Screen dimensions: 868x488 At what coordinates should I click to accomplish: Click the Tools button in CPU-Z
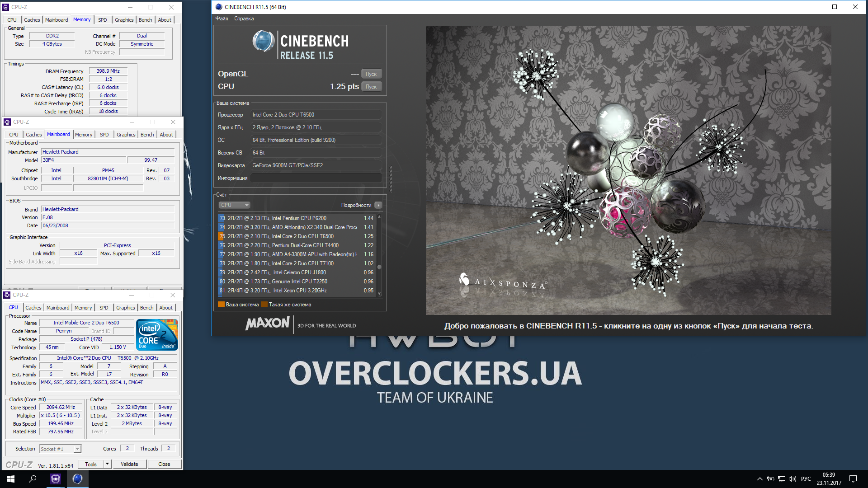pyautogui.click(x=91, y=464)
